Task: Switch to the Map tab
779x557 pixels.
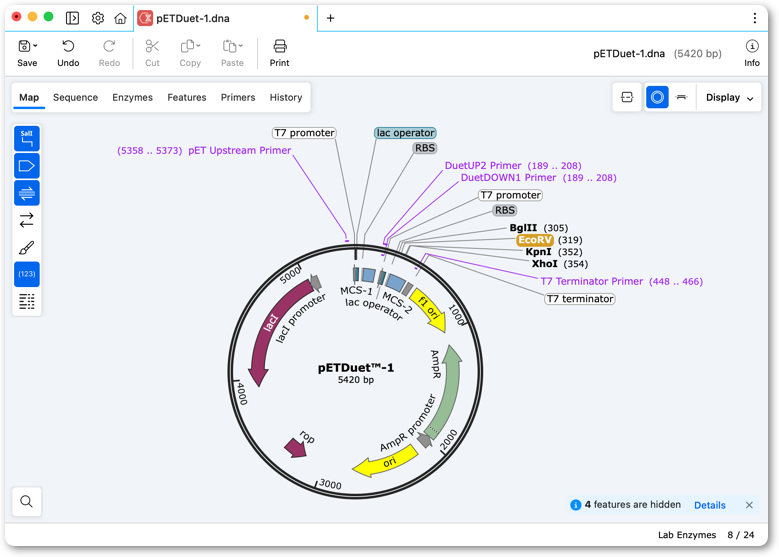Action: click(x=29, y=97)
